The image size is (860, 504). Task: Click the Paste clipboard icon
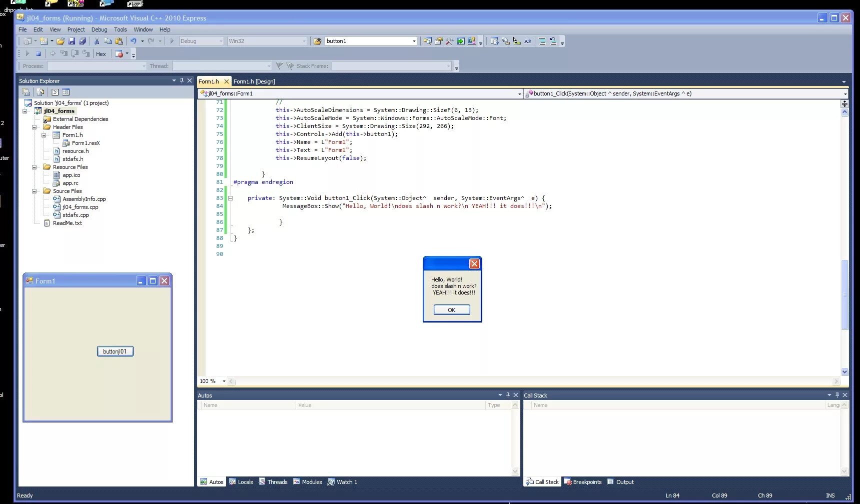click(x=119, y=41)
